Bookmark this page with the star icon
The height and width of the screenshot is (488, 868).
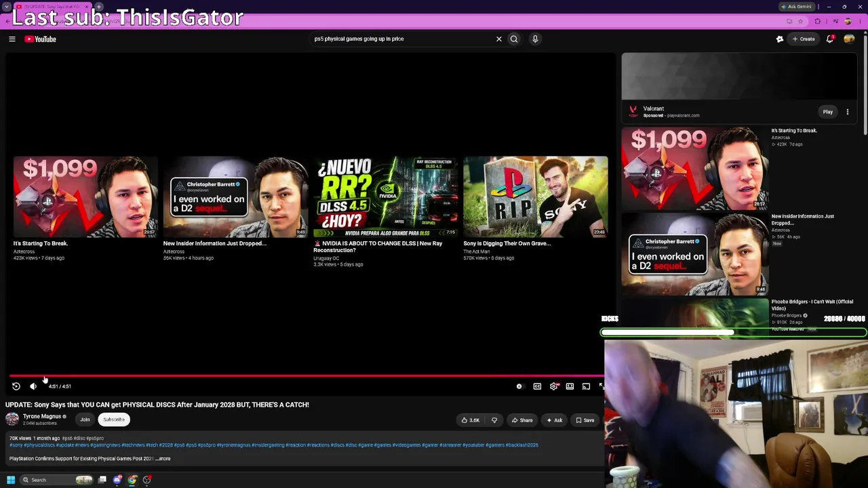800,22
